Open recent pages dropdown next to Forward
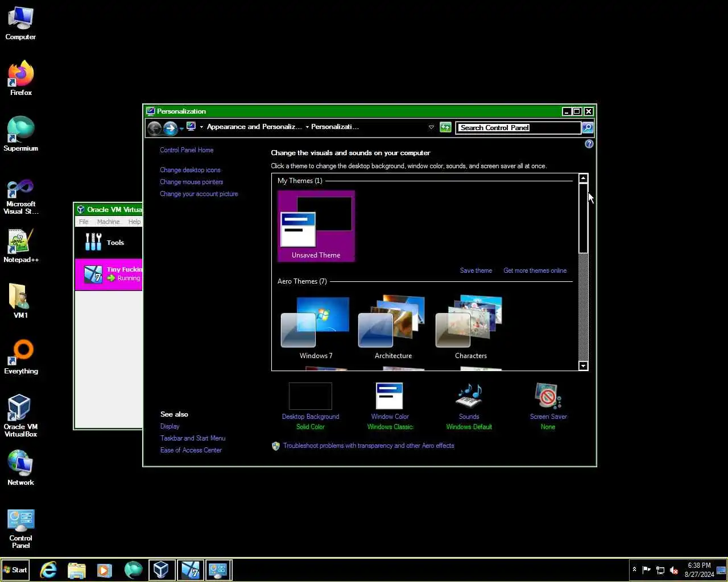The image size is (728, 582). [181, 129]
